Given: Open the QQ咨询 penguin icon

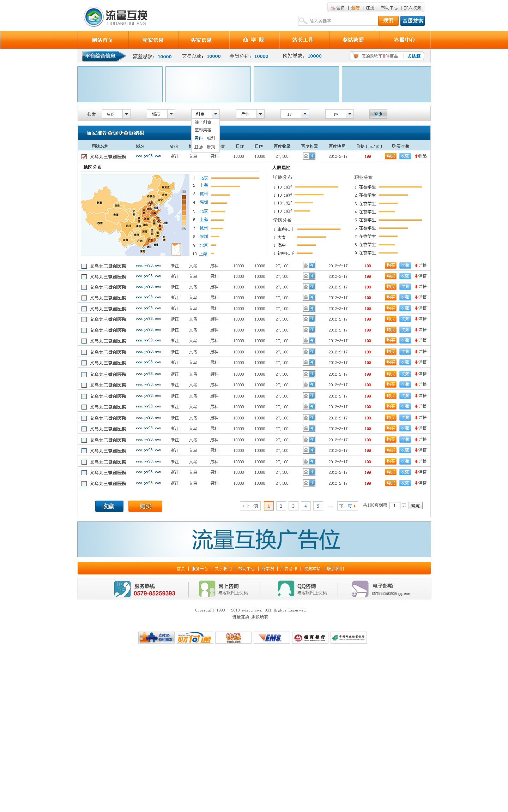Looking at the screenshot, I should click(286, 589).
